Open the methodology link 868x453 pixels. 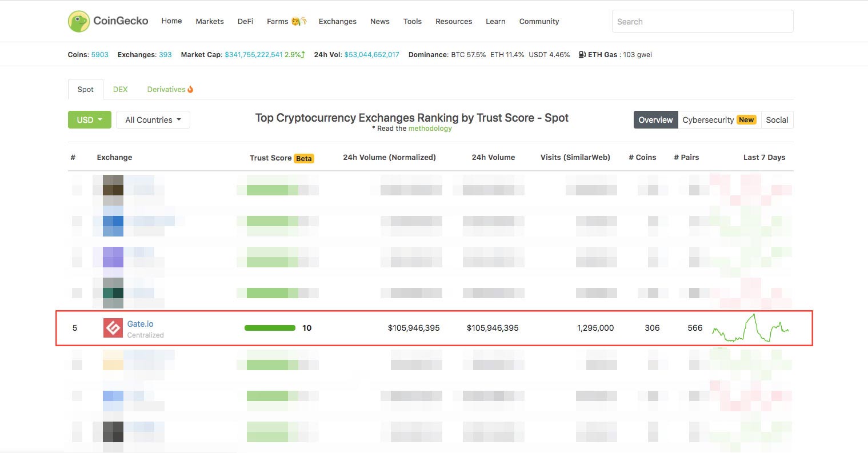(430, 129)
